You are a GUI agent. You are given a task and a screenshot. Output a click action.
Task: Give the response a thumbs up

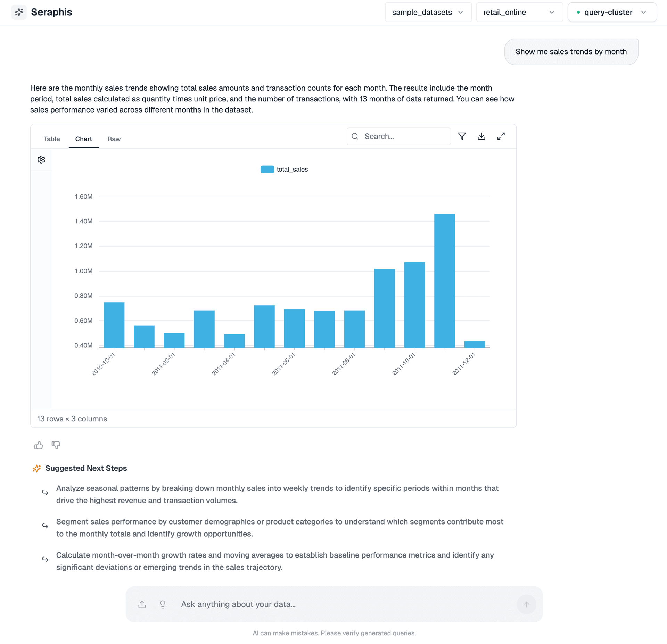click(38, 445)
